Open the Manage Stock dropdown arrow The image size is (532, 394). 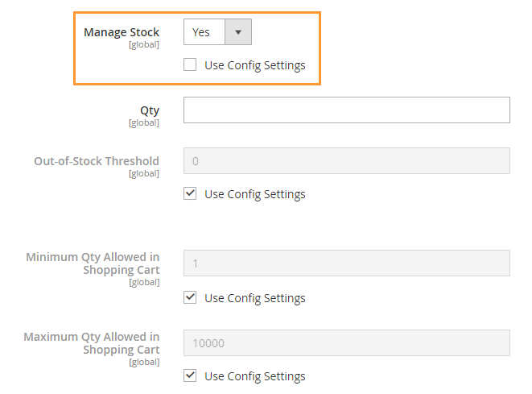point(238,32)
